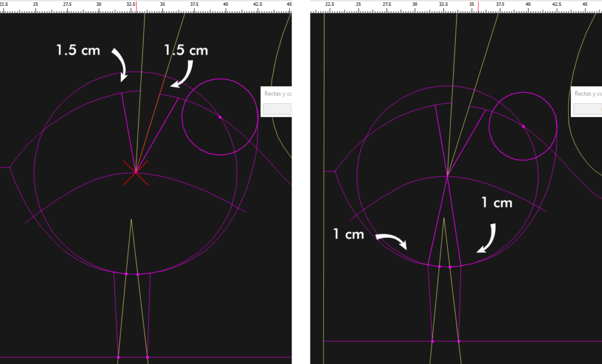Click the red cursor marker on left ruler
Screen dimensions: 602x364
point(136,5)
